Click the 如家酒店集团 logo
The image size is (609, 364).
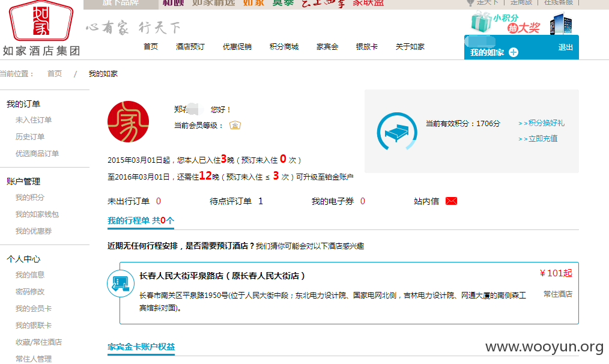tap(41, 28)
